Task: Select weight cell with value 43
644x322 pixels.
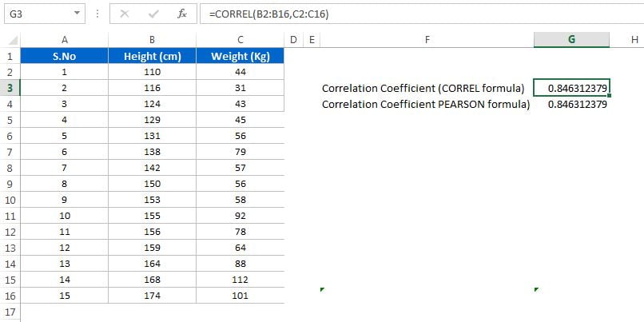Action: pos(241,104)
